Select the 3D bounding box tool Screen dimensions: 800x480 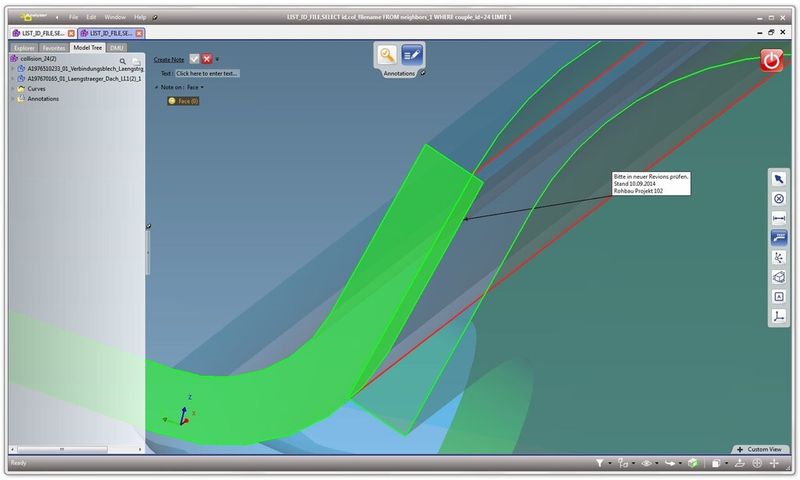779,277
